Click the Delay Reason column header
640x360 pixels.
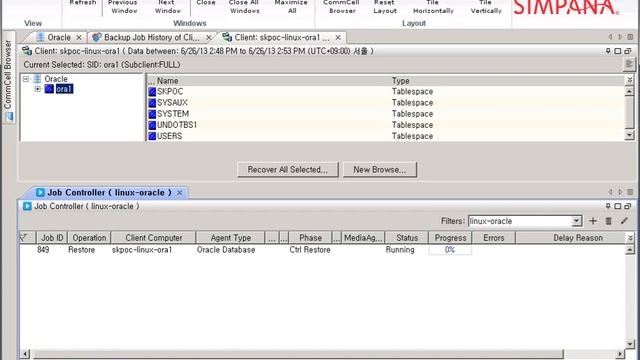(x=578, y=238)
